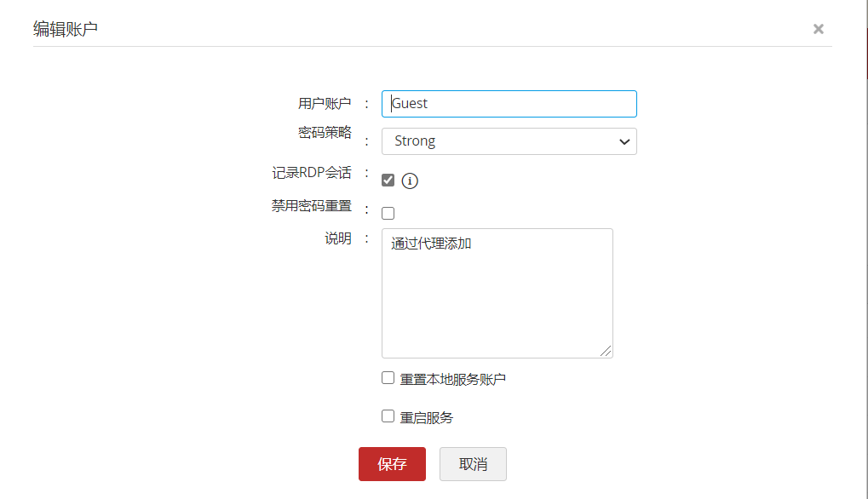Click inside the 说明 description textarea
The width and height of the screenshot is (868, 499).
(x=497, y=293)
